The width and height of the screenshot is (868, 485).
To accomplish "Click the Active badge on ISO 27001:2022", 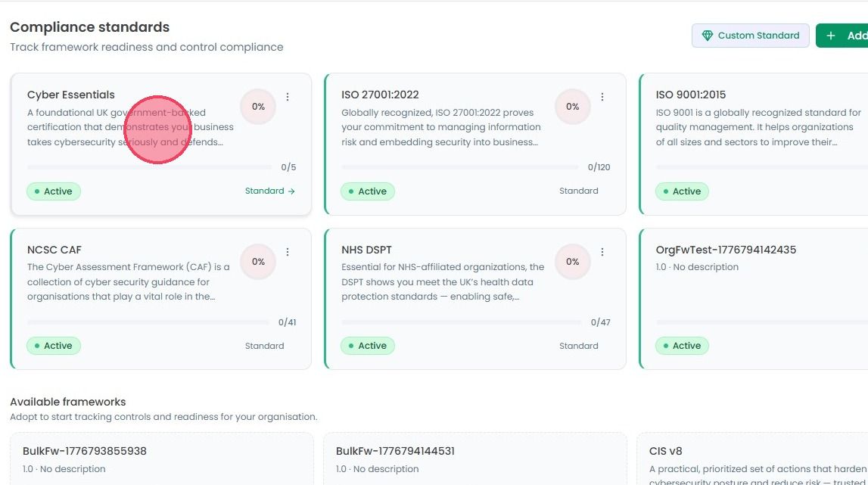I will (x=368, y=191).
